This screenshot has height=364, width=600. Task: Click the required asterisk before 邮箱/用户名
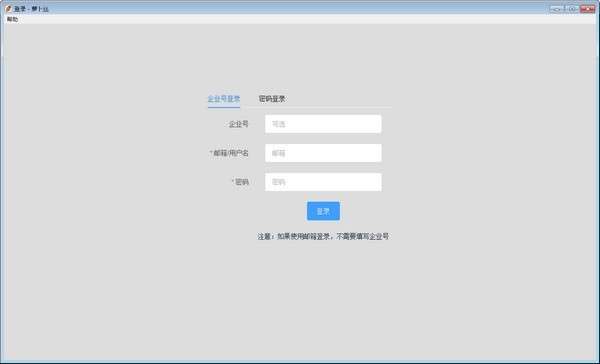[211, 152]
